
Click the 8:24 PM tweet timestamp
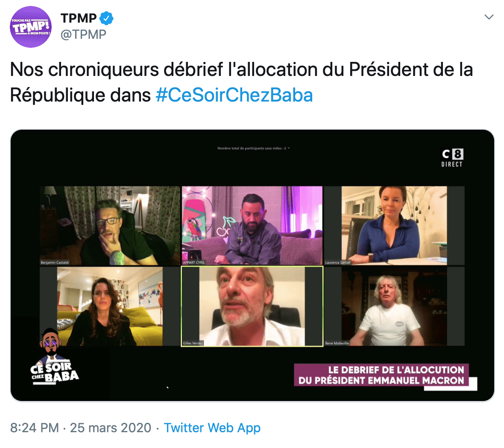coord(34,428)
